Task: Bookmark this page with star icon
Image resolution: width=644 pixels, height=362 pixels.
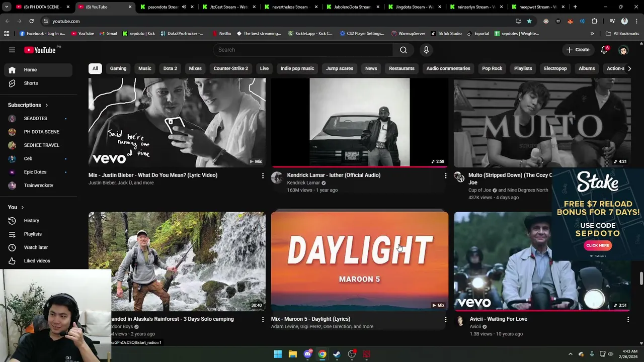Action: click(529, 21)
